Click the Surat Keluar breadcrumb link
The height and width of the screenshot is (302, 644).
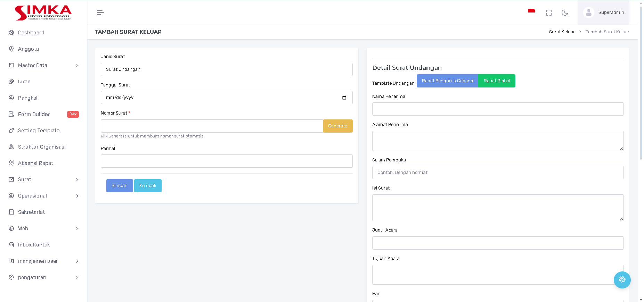coord(562,32)
